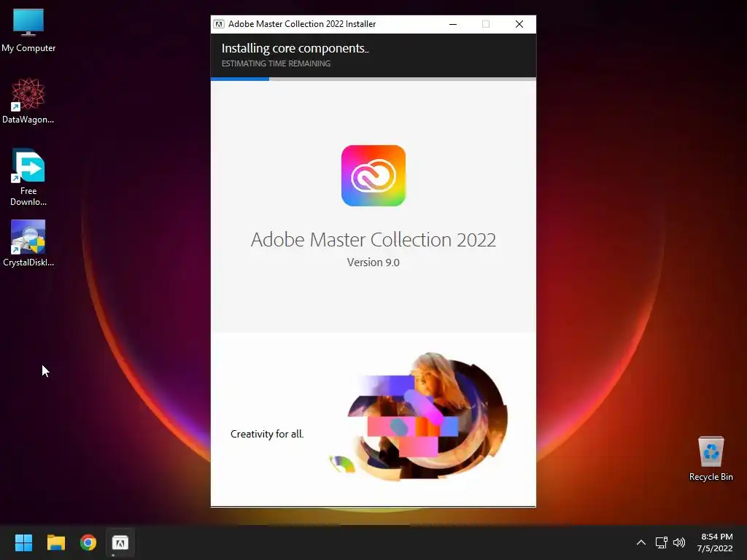Image resolution: width=747 pixels, height=560 pixels.
Task: Show hidden system tray icons
Action: [x=641, y=542]
